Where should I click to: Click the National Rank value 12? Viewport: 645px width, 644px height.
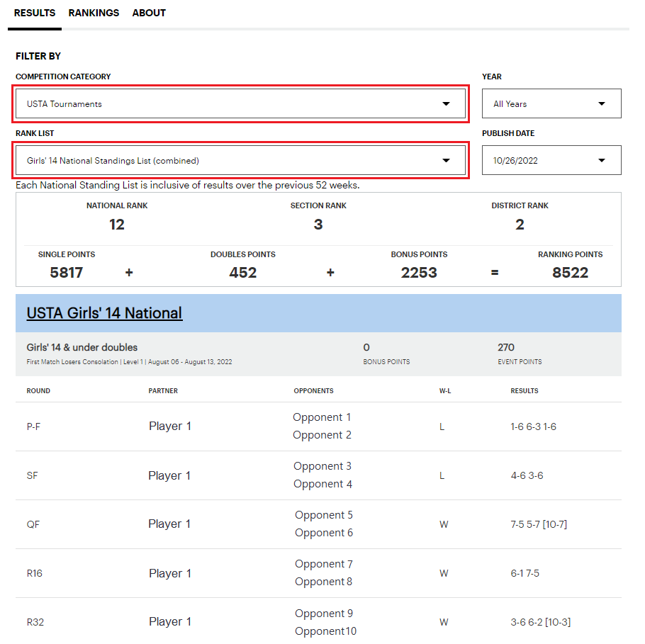point(117,225)
